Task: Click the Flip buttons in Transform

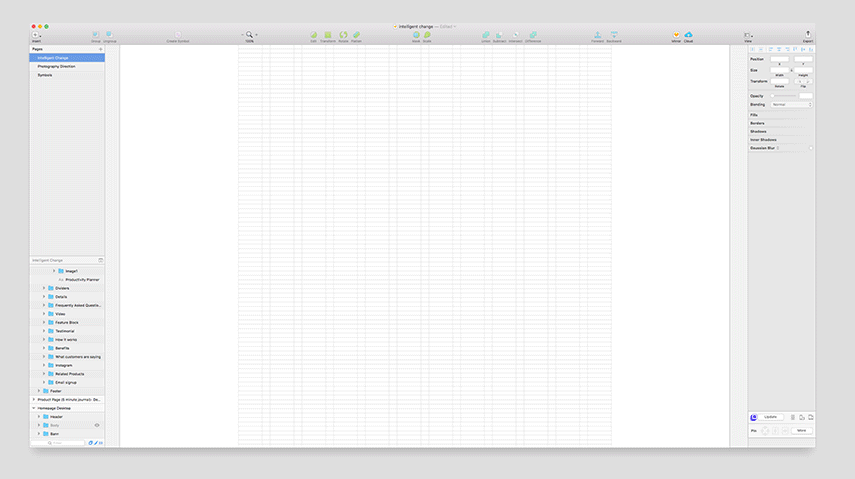Action: pos(803,81)
